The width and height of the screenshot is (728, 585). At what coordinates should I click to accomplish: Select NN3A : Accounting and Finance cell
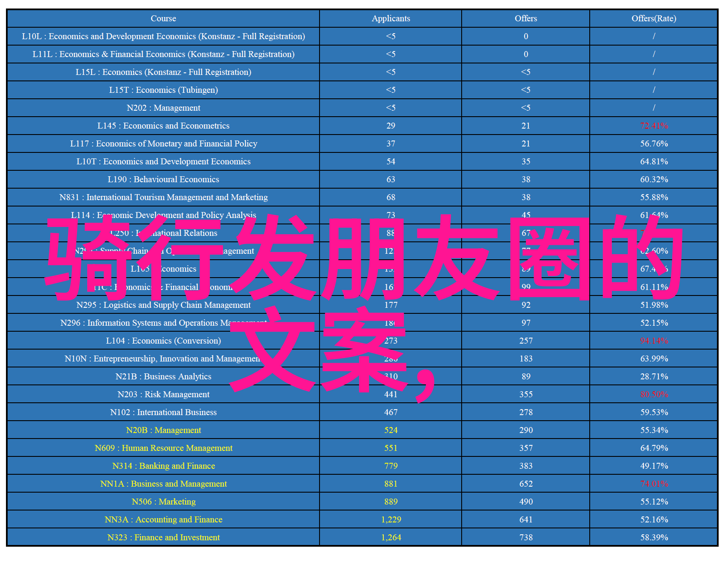click(x=163, y=519)
